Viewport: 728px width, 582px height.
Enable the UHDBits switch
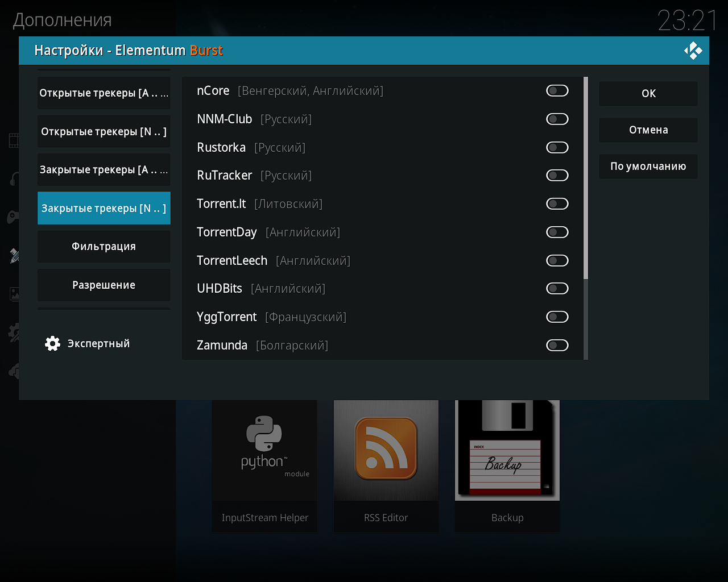(557, 289)
